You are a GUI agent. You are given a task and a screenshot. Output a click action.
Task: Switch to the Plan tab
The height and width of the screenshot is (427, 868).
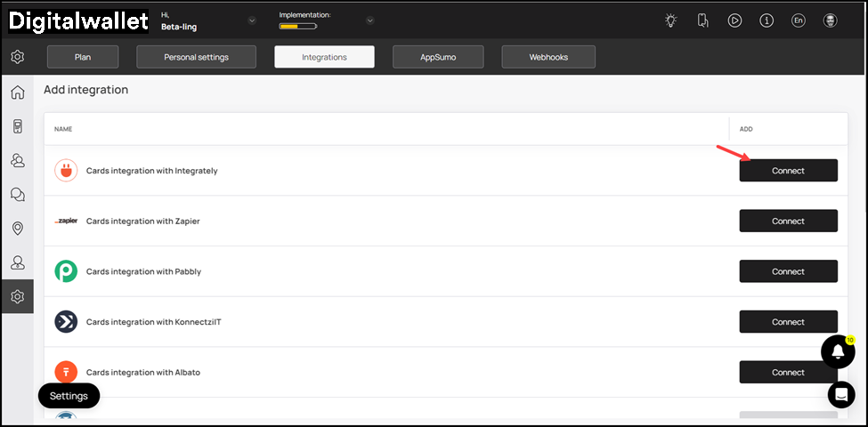point(83,57)
